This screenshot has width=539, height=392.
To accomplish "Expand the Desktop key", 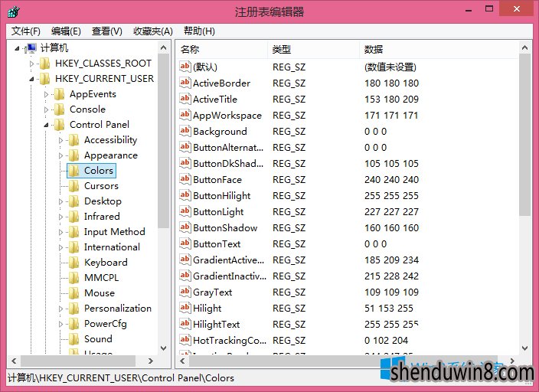I will (x=60, y=201).
